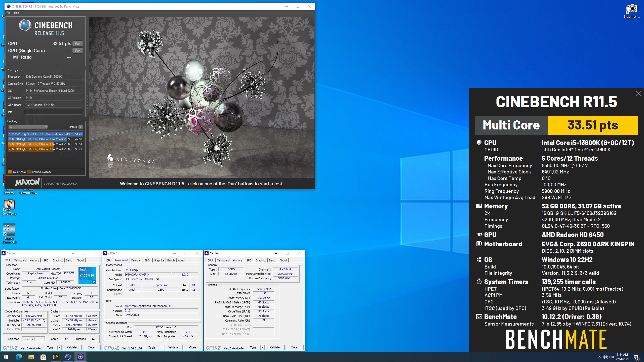Run the Cinebench CPU benchmark
The image size is (644, 362).
click(78, 43)
